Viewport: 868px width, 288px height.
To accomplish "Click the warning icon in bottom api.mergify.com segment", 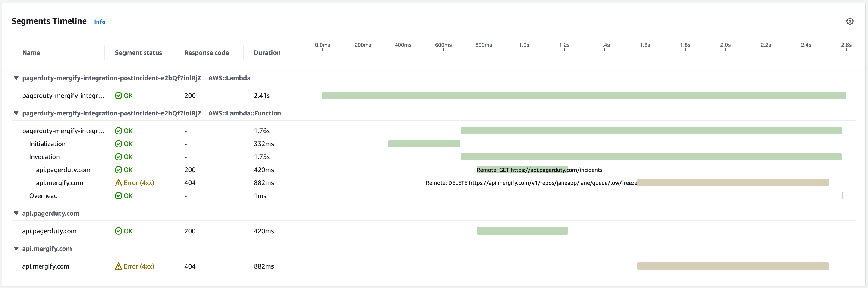I will point(118,266).
